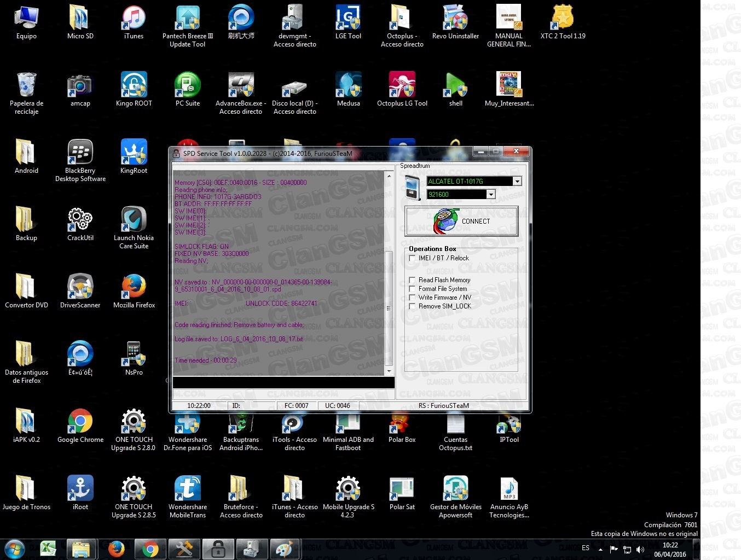This screenshot has height=560, width=741.
Task: Click Excel icon in the taskbar
Action: (x=48, y=549)
